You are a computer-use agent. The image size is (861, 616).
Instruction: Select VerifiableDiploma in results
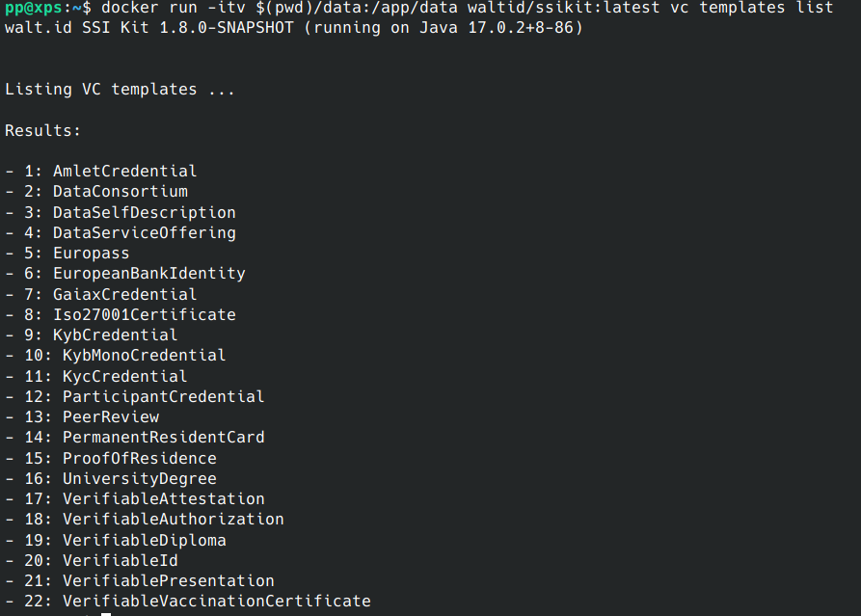coord(144,540)
